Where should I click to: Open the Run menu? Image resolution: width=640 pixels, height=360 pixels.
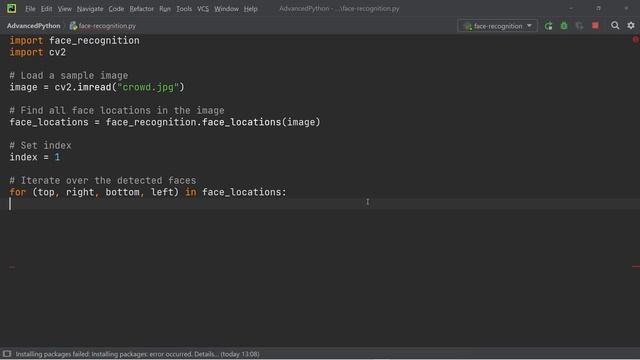[165, 9]
